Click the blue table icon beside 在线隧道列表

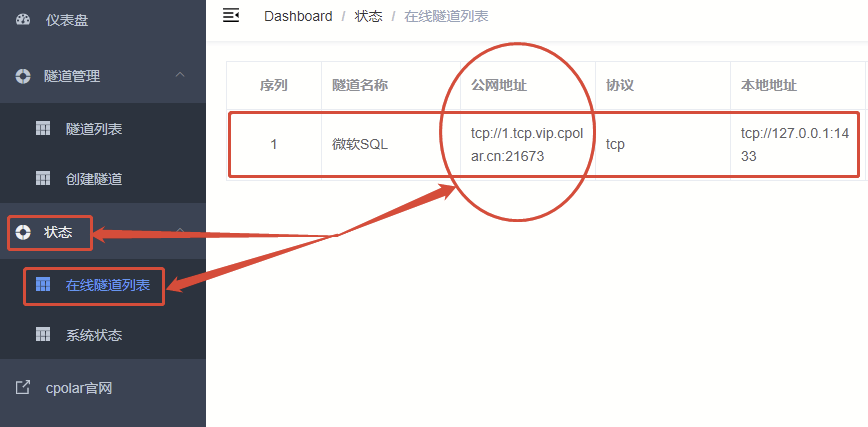tap(43, 285)
